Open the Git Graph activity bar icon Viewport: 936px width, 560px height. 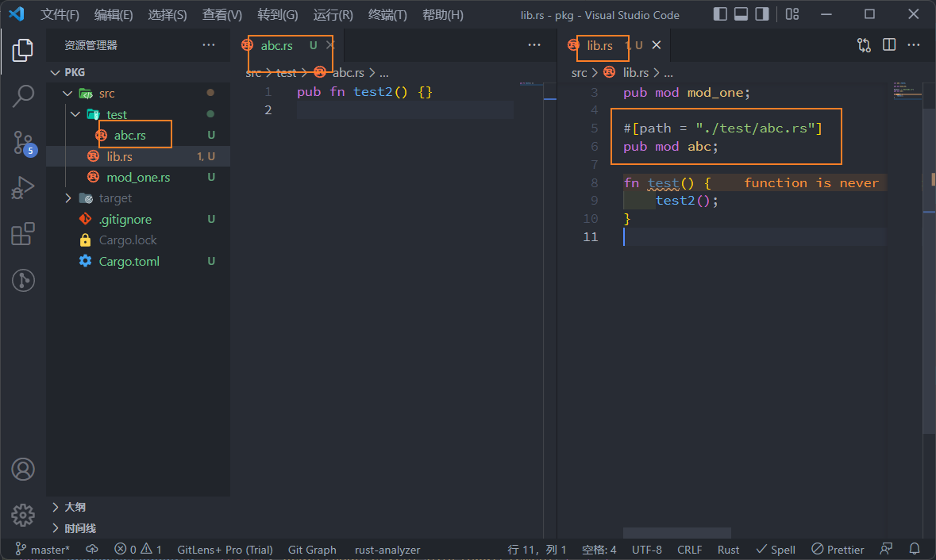pyautogui.click(x=23, y=280)
